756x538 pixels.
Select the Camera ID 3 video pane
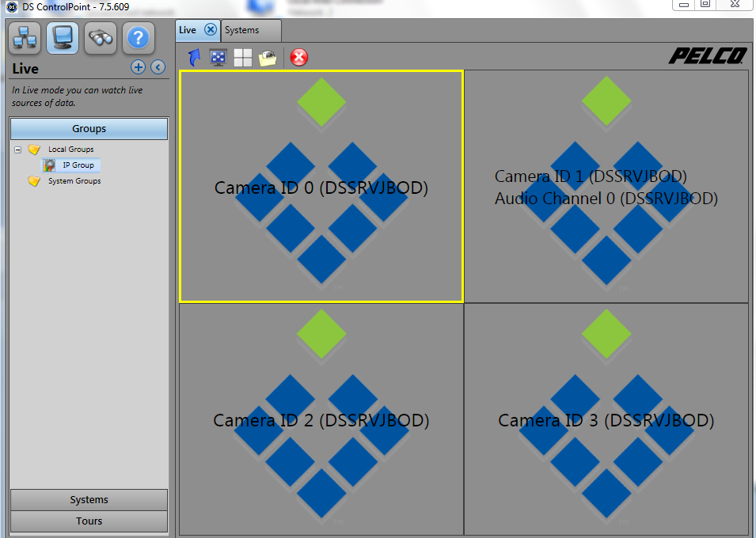click(606, 419)
